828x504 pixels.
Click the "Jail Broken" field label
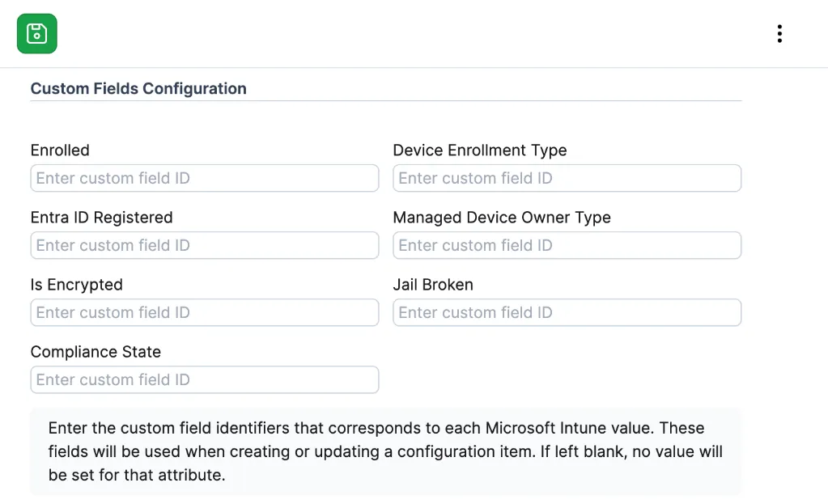click(433, 285)
